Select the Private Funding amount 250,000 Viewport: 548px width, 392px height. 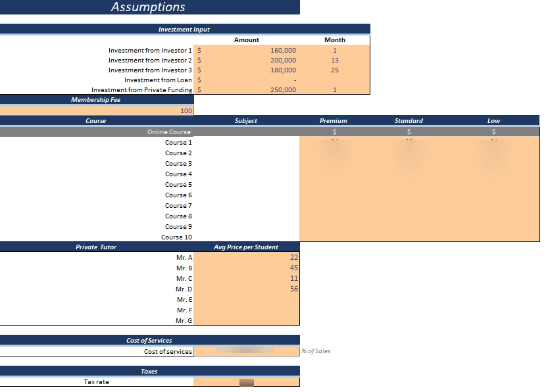pyautogui.click(x=283, y=90)
